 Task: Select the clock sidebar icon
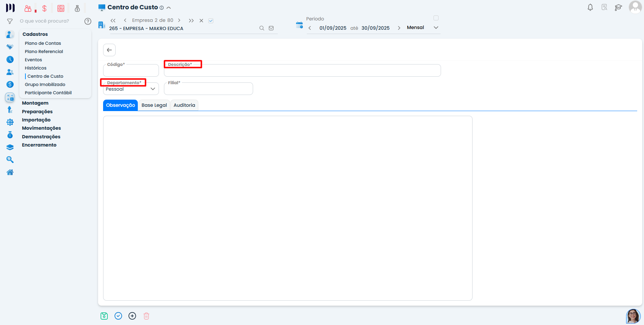click(10, 59)
